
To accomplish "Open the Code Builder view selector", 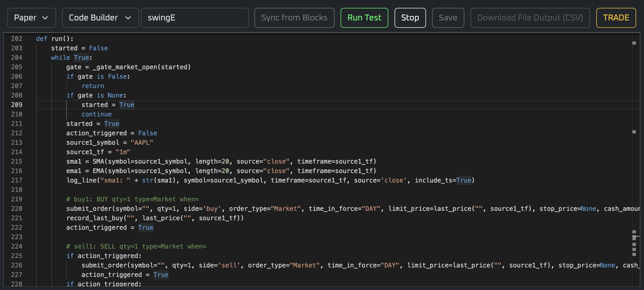I will pos(100,18).
